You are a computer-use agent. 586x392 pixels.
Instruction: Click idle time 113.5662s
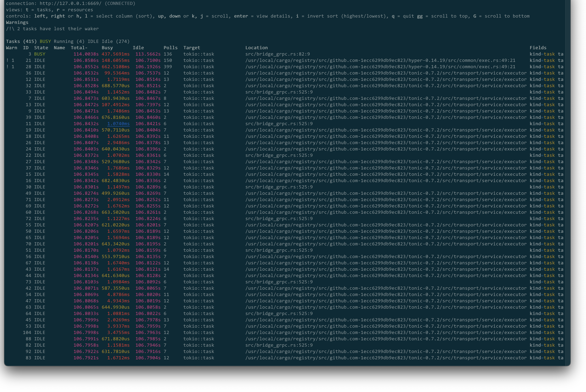pyautogui.click(x=148, y=54)
